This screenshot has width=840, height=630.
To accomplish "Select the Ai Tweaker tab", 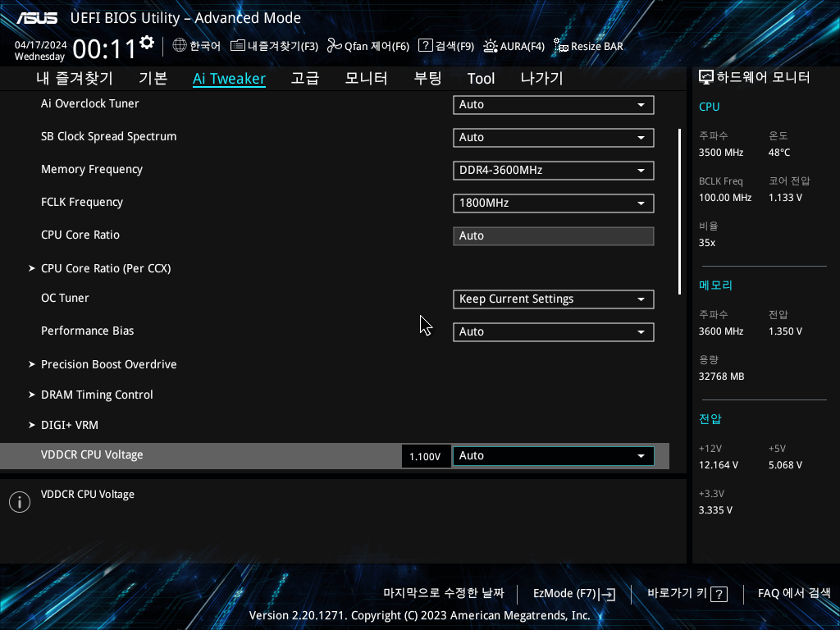I will point(230,79).
